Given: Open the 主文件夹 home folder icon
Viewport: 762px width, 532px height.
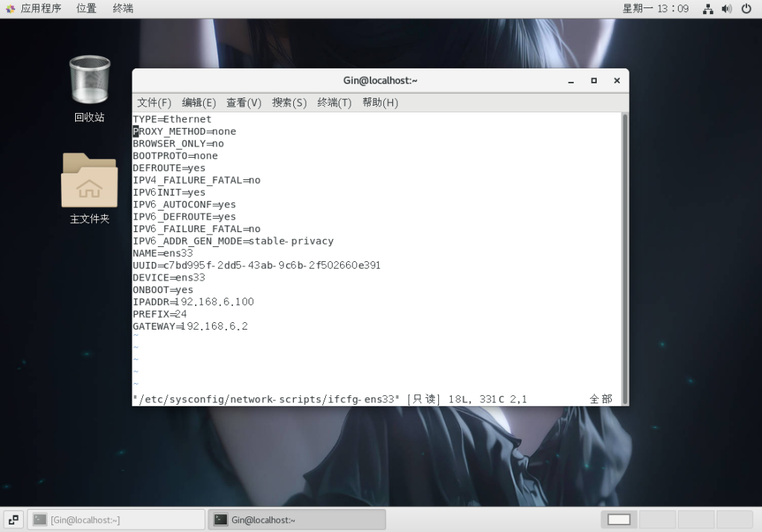Looking at the screenshot, I should click(x=89, y=181).
